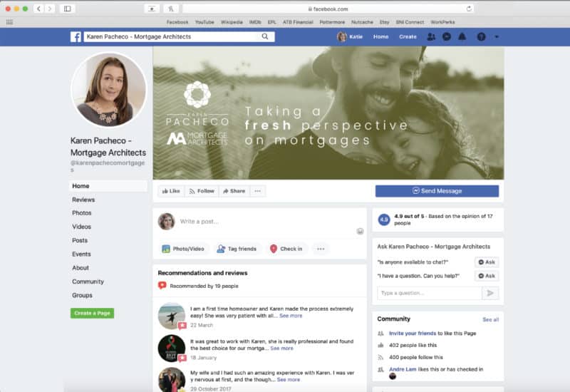Toggle Safari sidebar button
The image size is (570, 392).
(68, 9)
